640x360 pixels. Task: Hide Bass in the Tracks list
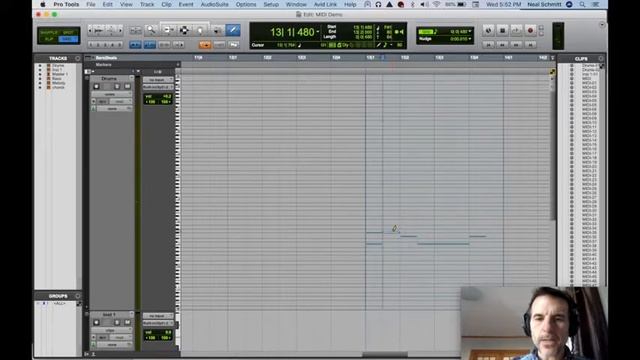[40, 79]
